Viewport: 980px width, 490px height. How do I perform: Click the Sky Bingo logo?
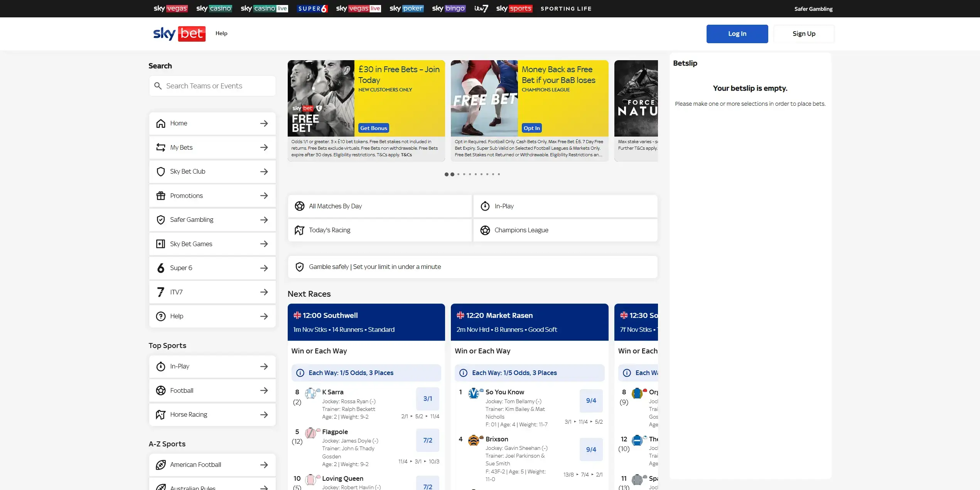pos(448,8)
